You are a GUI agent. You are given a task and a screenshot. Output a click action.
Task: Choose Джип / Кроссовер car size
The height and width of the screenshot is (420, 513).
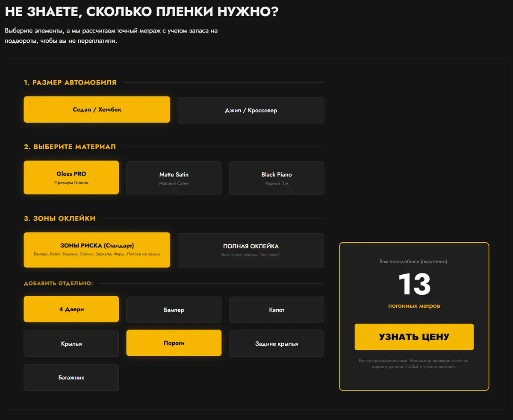click(x=251, y=110)
